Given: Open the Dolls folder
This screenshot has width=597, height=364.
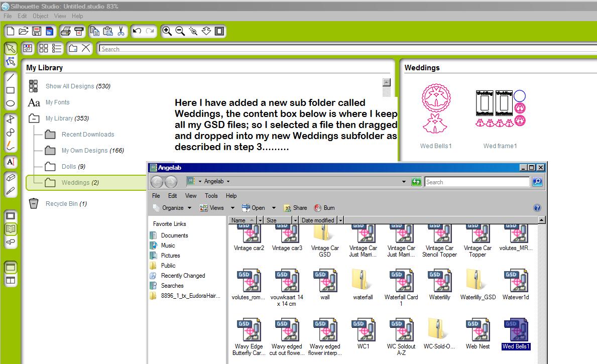Looking at the screenshot, I should click(73, 166).
